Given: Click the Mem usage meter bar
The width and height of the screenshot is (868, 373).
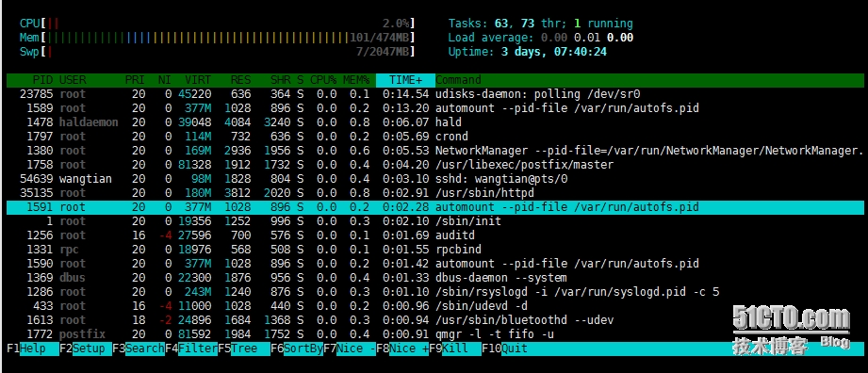Looking at the screenshot, I should pos(217,38).
